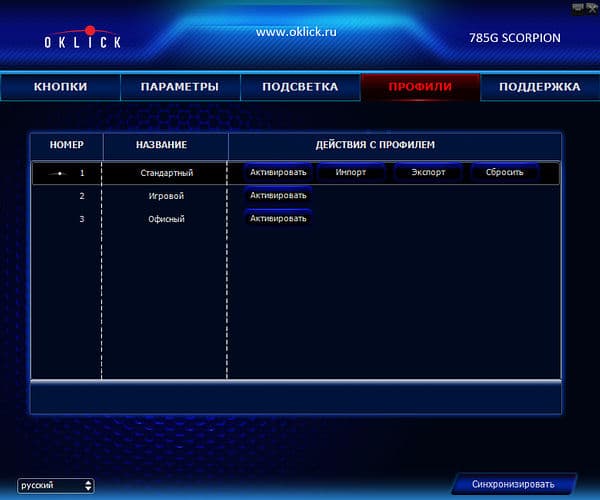This screenshot has width=600, height=500.
Task: Select the Стандартный profile name
Action: click(x=166, y=173)
